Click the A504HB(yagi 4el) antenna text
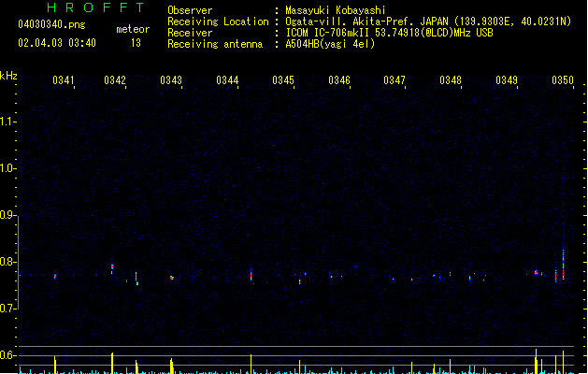Viewport: 588px width, 374px height. point(330,44)
